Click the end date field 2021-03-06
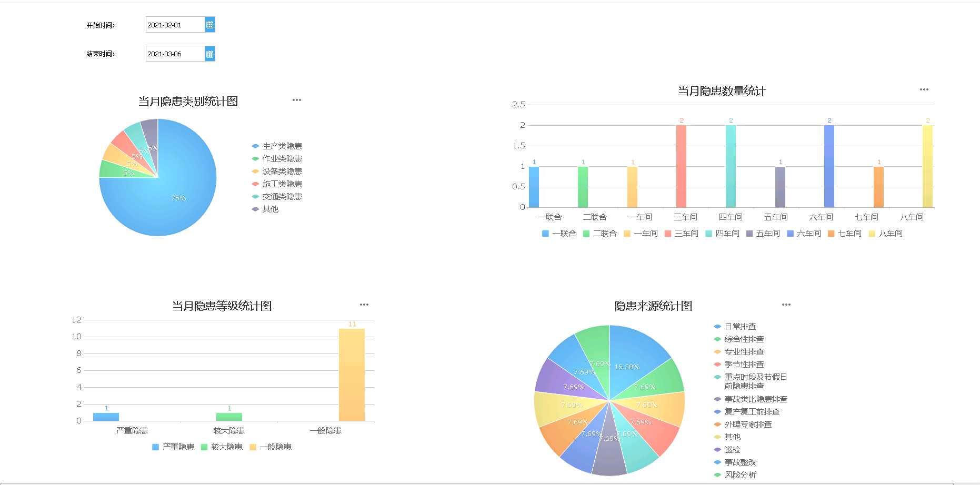Screen dimensions: 980x485 click(175, 54)
